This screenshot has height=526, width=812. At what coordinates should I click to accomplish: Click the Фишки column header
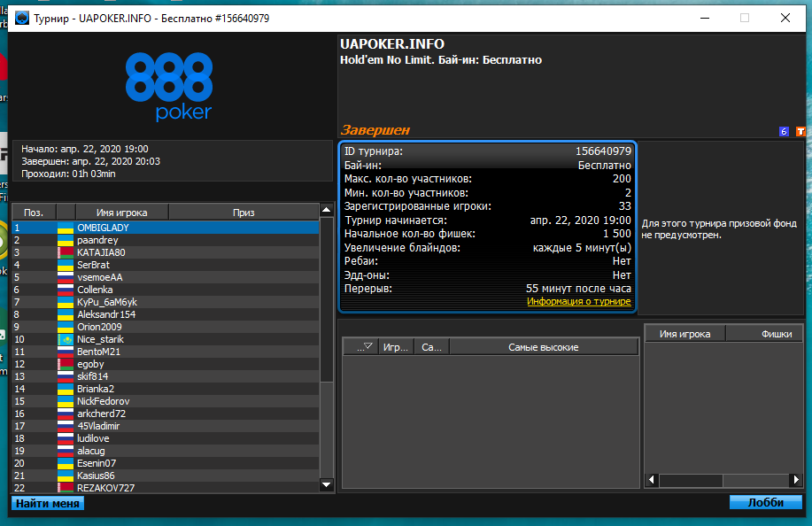point(765,334)
